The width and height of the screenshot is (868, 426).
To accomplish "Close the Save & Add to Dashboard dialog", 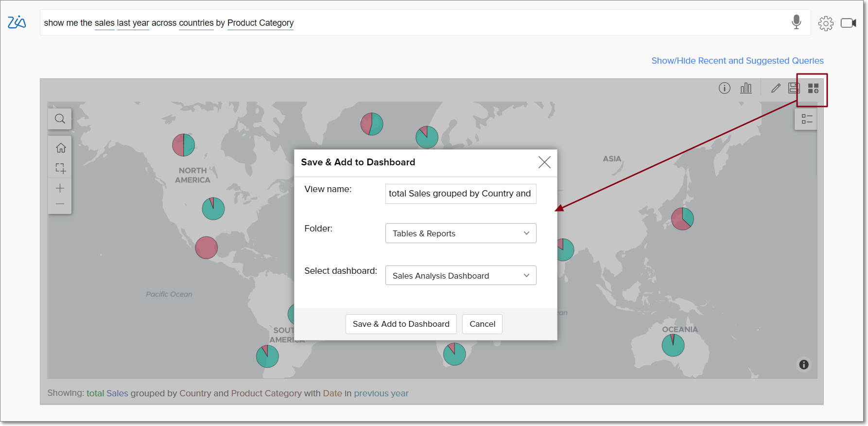I will coord(544,162).
